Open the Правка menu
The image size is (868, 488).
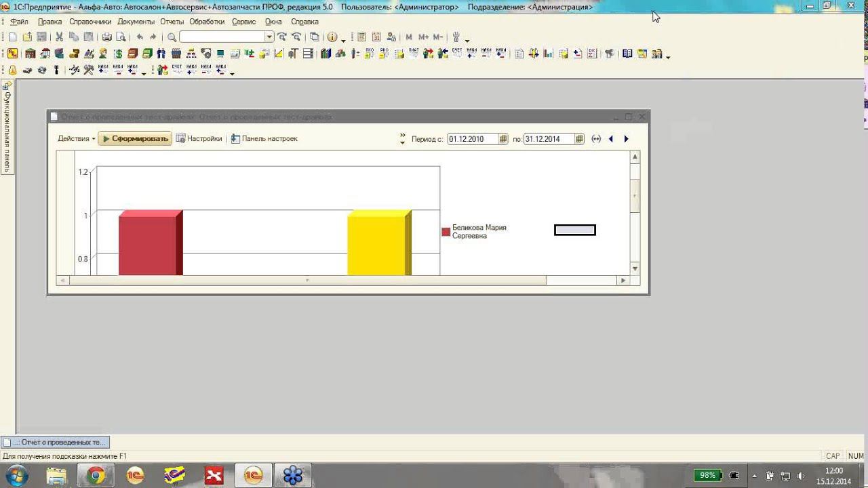pyautogui.click(x=50, y=22)
